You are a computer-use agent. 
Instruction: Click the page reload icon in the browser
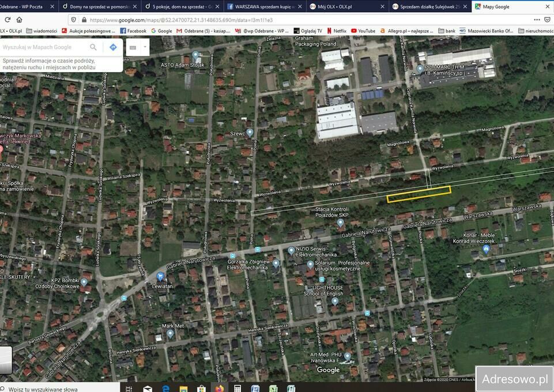click(7, 19)
